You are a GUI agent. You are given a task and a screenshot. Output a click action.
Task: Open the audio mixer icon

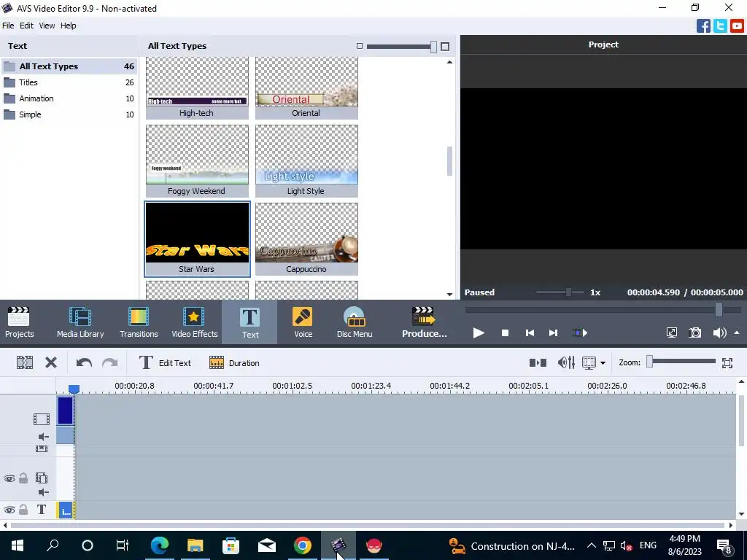pyautogui.click(x=566, y=363)
